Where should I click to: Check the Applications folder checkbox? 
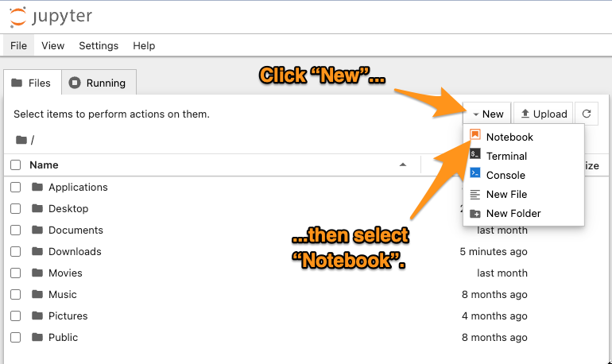click(x=16, y=188)
